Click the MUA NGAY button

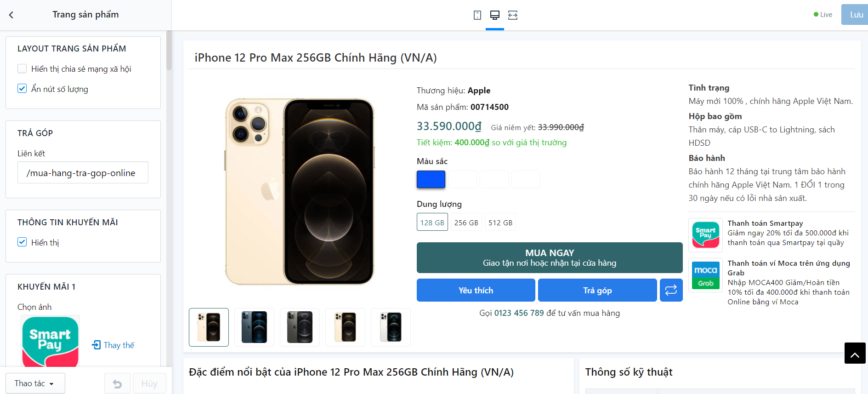click(549, 257)
